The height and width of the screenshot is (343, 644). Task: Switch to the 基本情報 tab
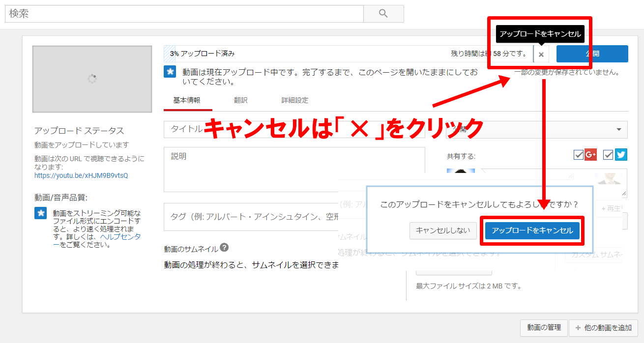pos(187,100)
